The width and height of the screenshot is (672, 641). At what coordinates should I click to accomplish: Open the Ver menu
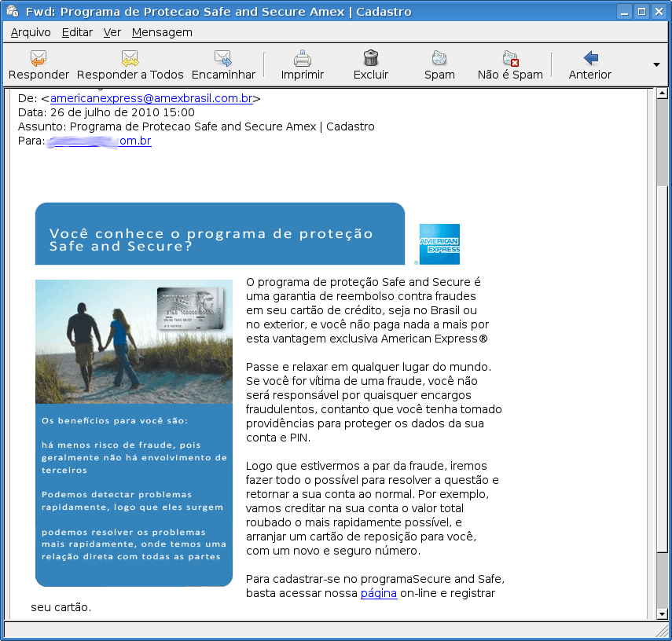click(x=112, y=32)
